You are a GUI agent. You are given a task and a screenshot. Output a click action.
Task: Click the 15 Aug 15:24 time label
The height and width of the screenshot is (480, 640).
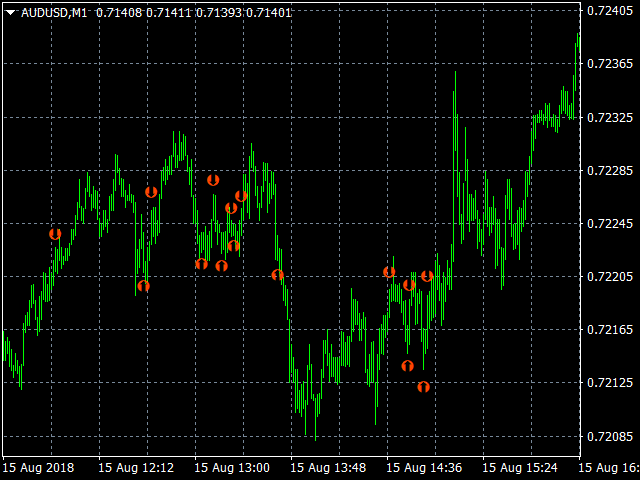[520, 467]
